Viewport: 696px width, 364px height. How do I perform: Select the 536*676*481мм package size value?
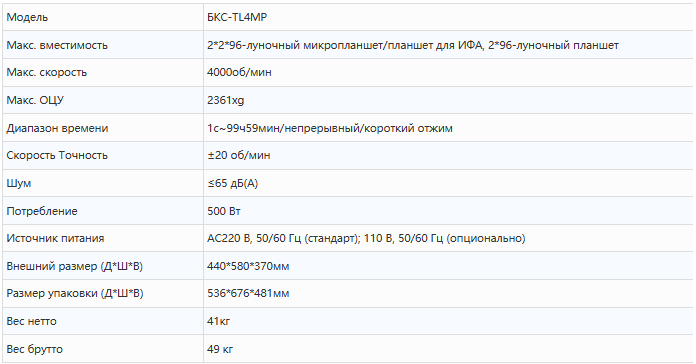(248, 293)
